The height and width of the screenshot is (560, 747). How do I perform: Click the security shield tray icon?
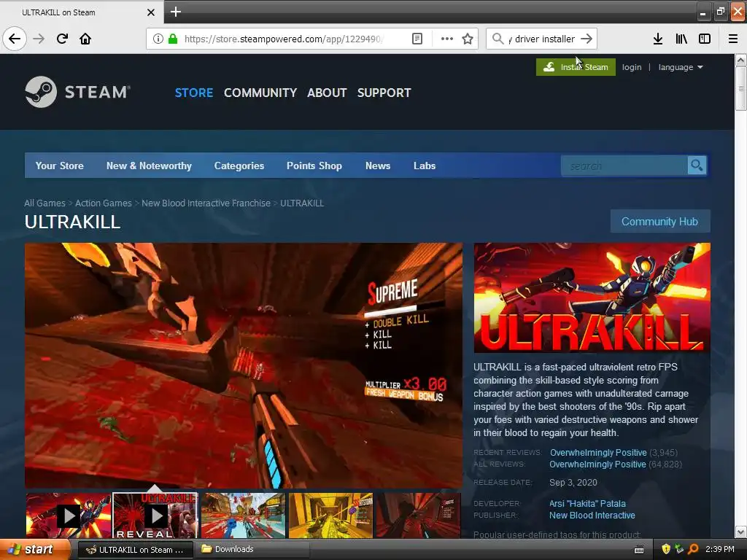[666, 550]
